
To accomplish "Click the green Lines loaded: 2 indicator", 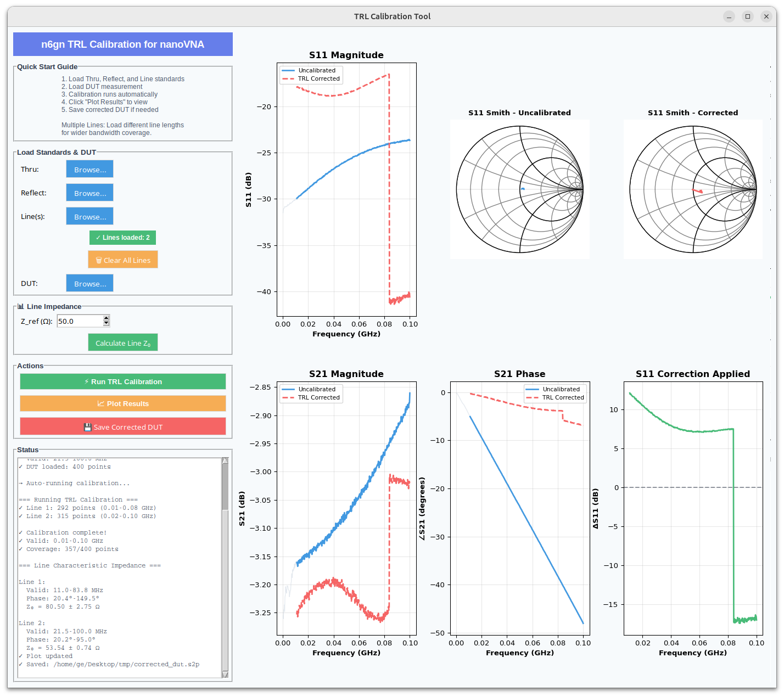I will point(122,238).
